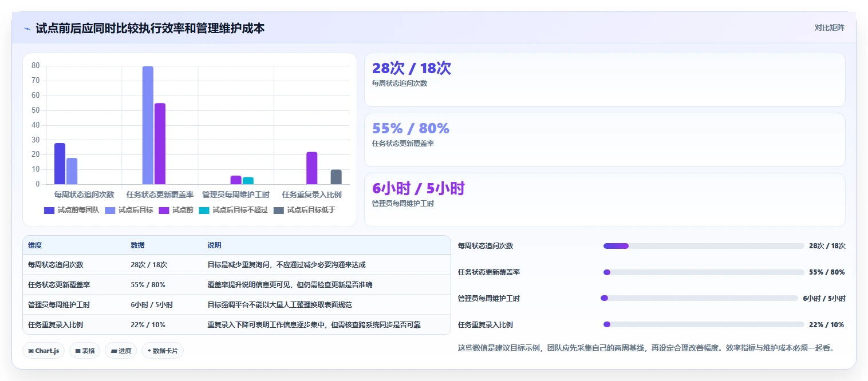Toggle the 试点后目标 legend series

click(129, 210)
